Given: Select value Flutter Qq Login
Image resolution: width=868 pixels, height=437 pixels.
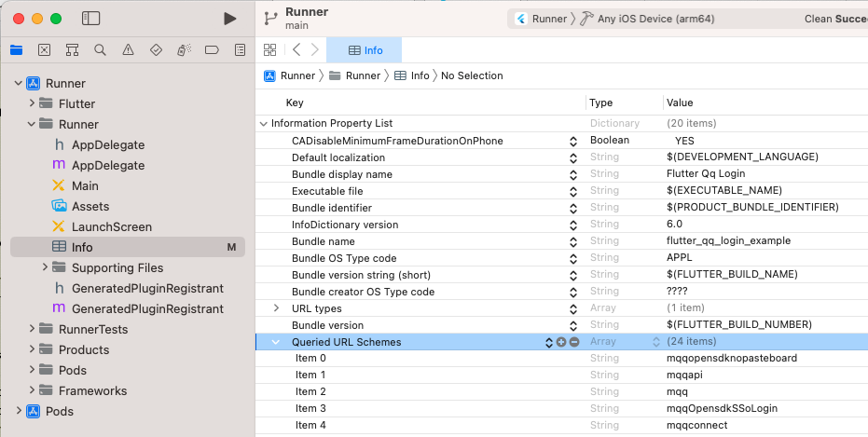Looking at the screenshot, I should (x=706, y=173).
